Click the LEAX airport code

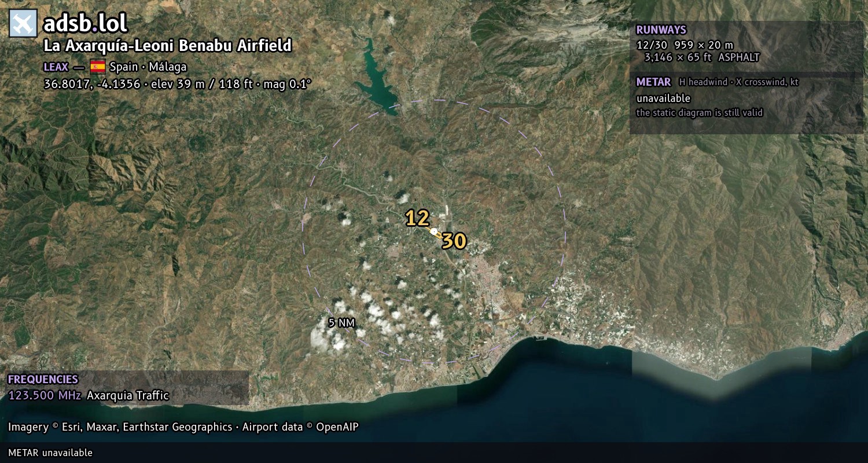[x=56, y=67]
